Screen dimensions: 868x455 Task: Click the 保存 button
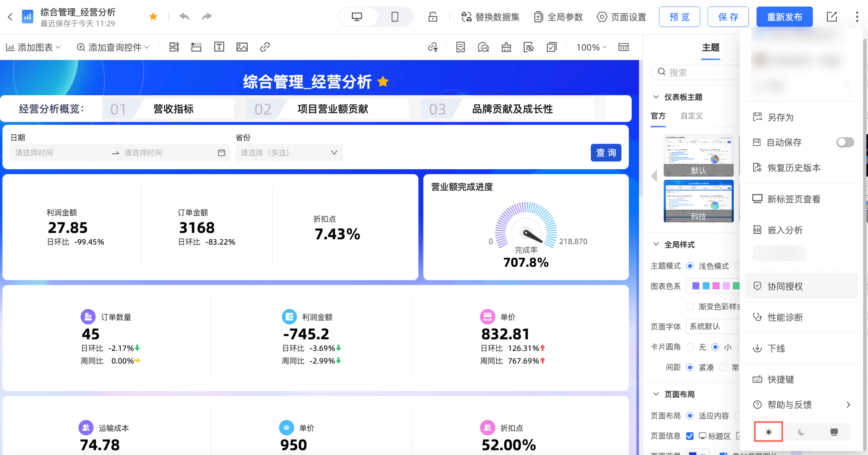coord(728,17)
